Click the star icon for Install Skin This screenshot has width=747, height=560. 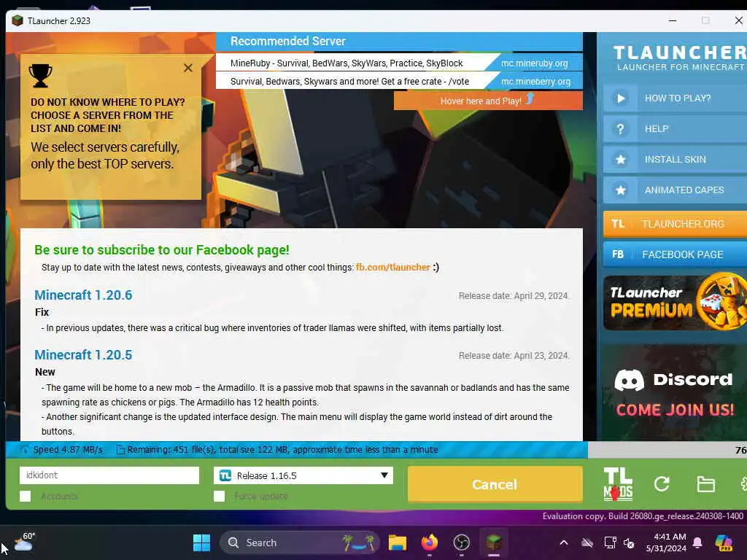[620, 160]
